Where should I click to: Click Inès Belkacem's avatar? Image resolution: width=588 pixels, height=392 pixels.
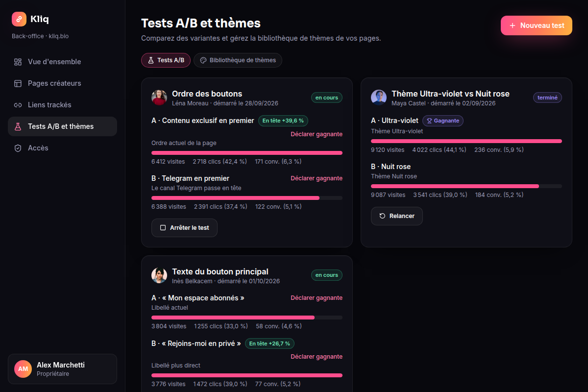pyautogui.click(x=159, y=275)
